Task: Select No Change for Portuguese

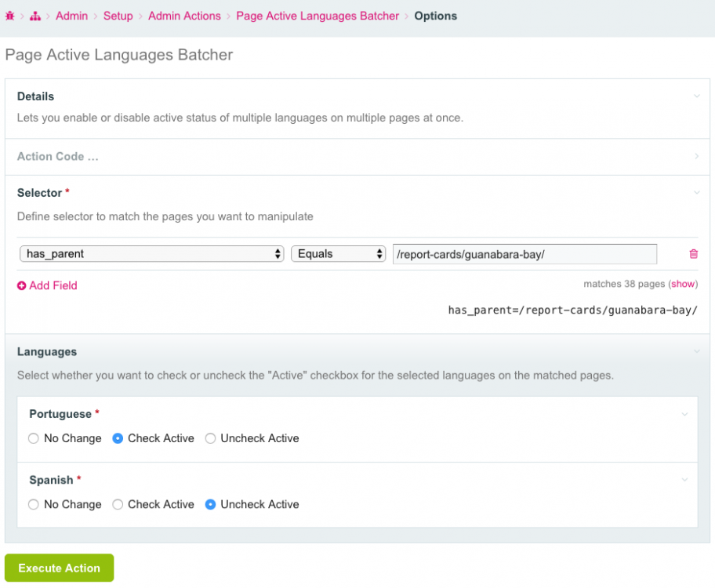Action: pyautogui.click(x=34, y=439)
